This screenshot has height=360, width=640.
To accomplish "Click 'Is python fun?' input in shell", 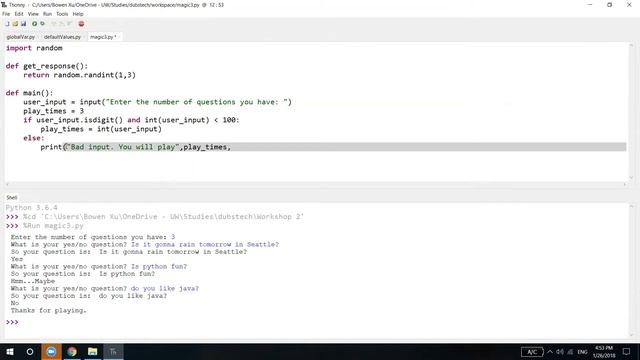I will pyautogui.click(x=159, y=267).
